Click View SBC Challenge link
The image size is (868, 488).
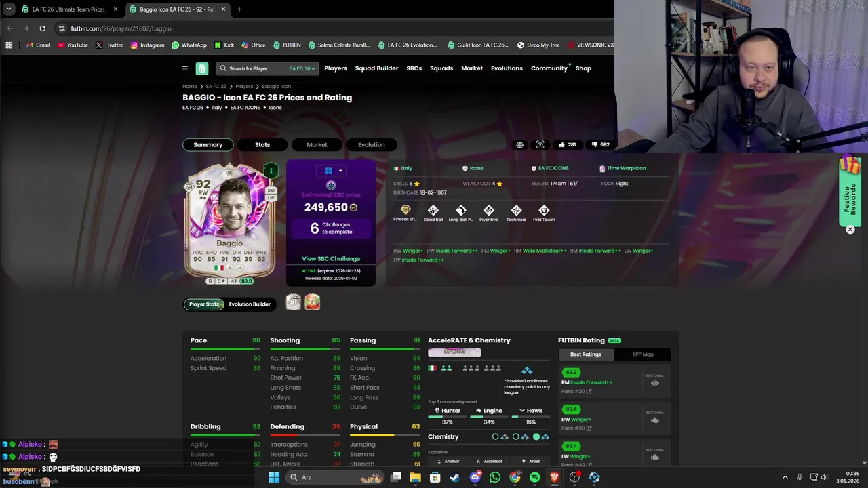click(x=331, y=259)
